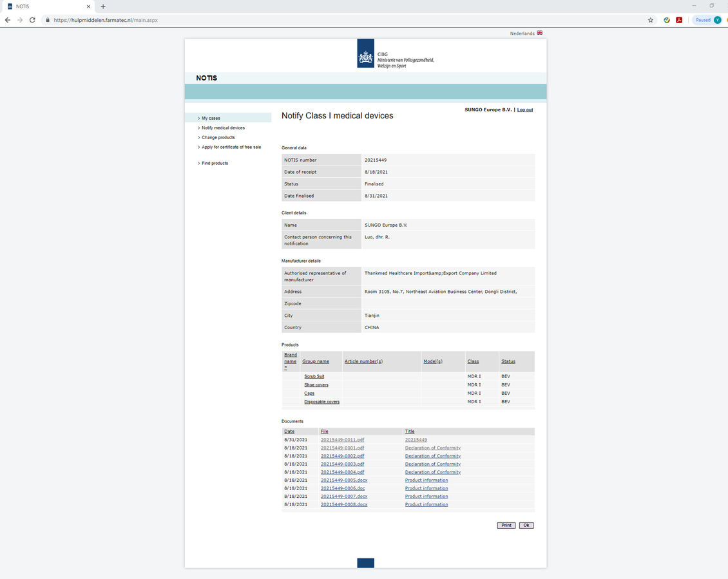Open Declaration of Conformity for file 0004
728x579 pixels.
433,472
